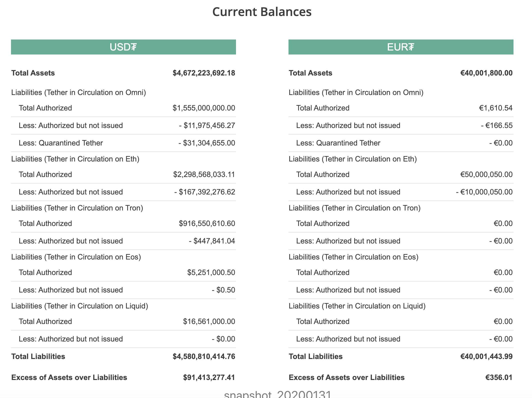Click the €50,000,050.00 Eth authorized amount
The image size is (532, 398).
point(486,174)
